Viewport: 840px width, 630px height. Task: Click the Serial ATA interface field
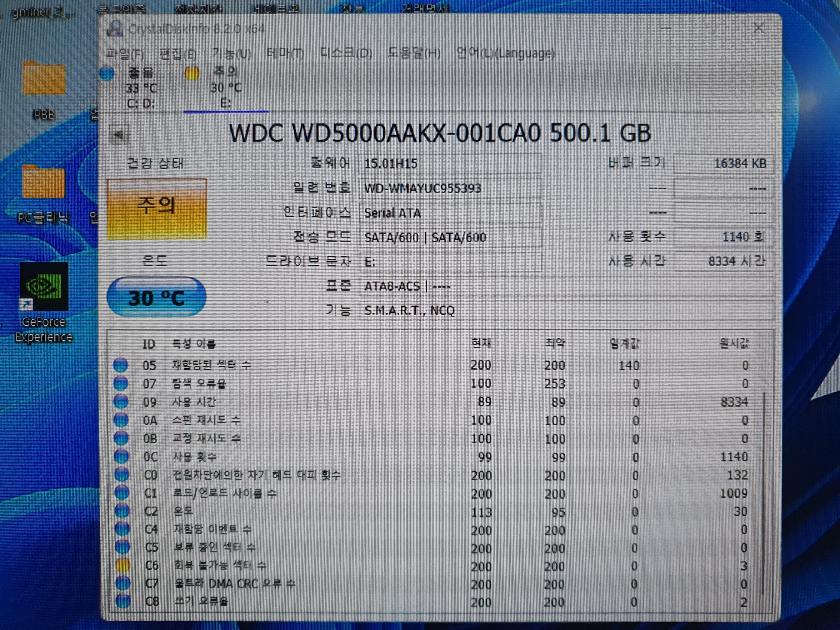pyautogui.click(x=450, y=213)
